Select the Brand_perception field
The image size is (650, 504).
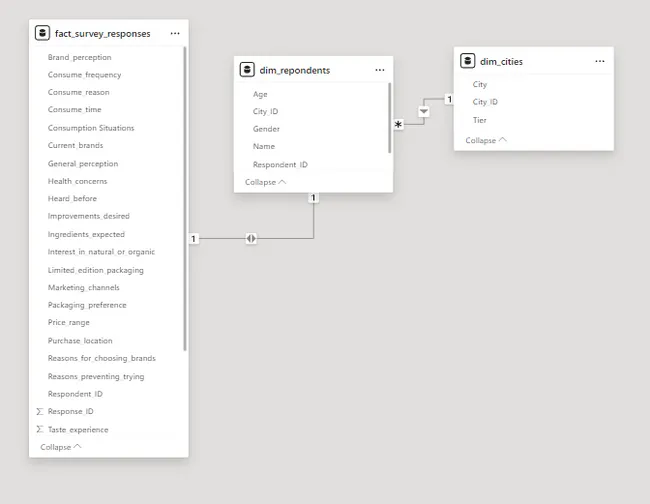coord(80,57)
